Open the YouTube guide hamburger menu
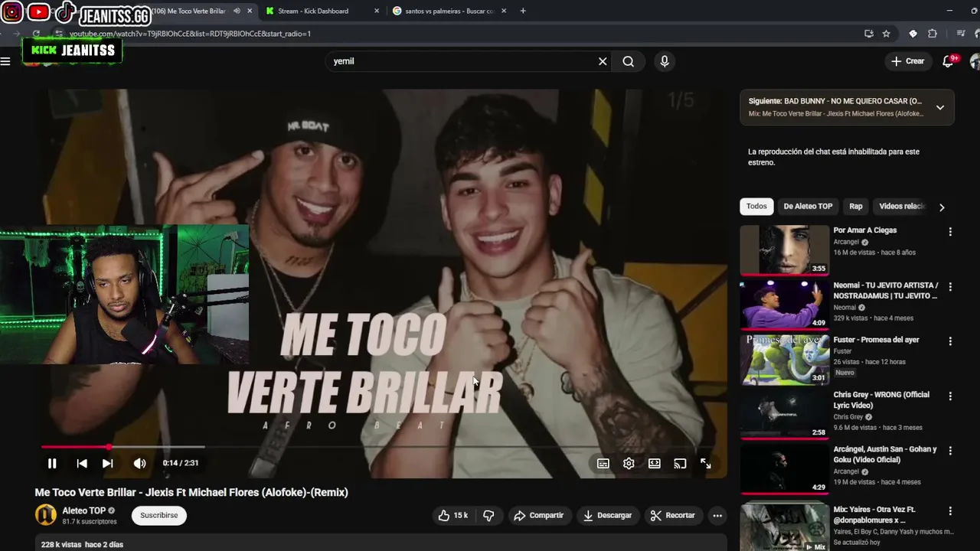Viewport: 980px width, 551px height. 5,61
